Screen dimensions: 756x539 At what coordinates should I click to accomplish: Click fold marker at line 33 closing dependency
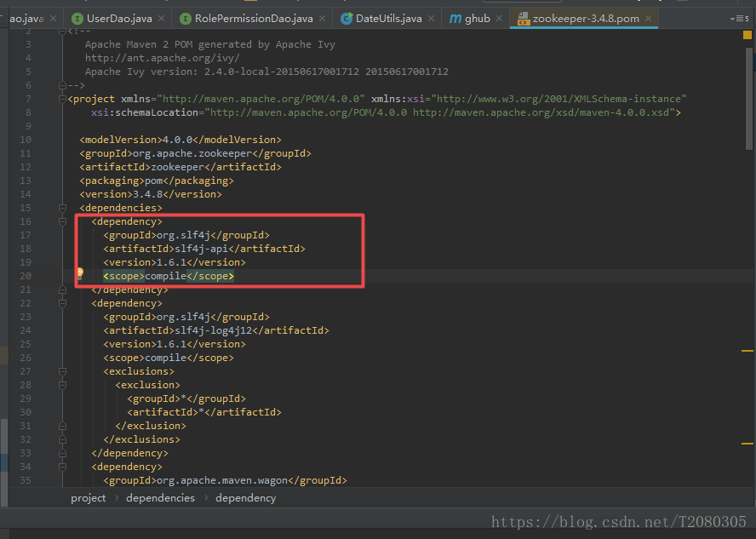(x=62, y=453)
